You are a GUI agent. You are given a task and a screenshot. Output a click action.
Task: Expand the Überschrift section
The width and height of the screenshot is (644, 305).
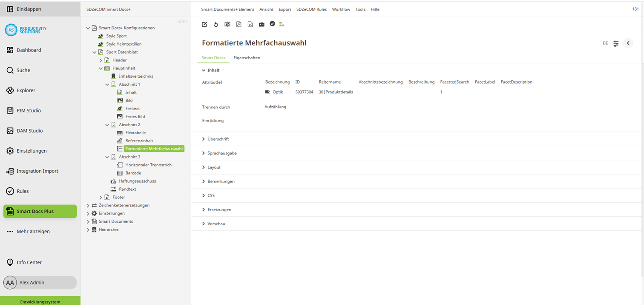click(x=218, y=139)
